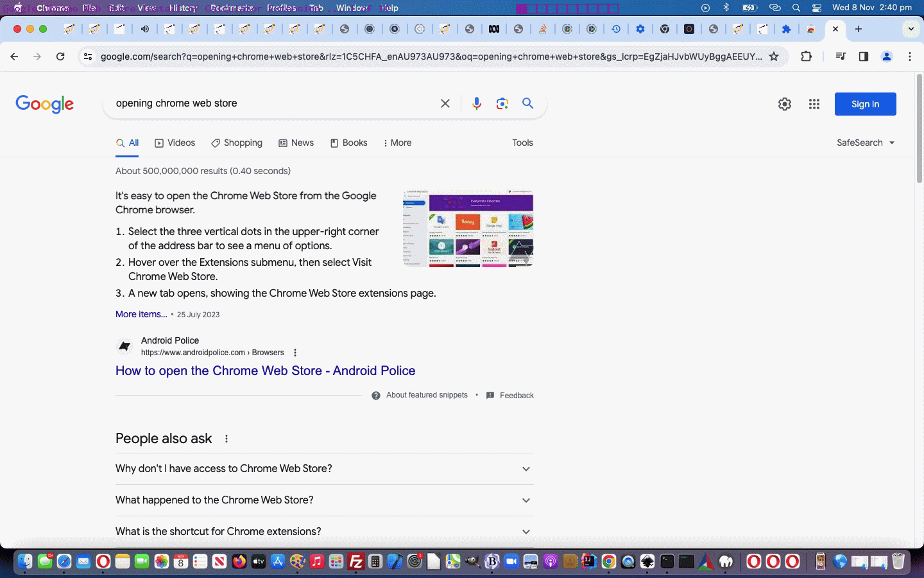
Task: Click the Chrome address bar URL
Action: pyautogui.click(x=431, y=57)
